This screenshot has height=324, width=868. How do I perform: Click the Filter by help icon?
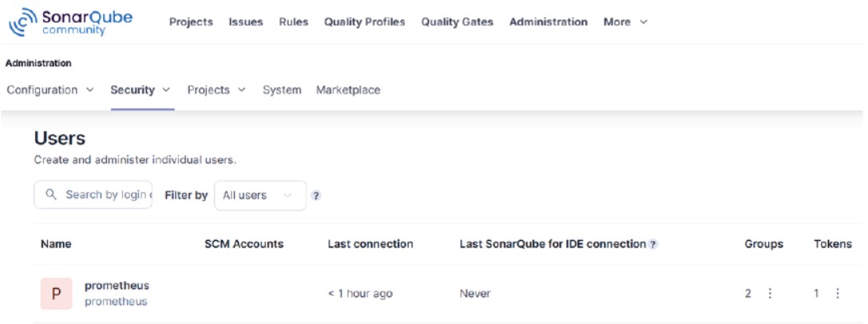[x=316, y=196]
